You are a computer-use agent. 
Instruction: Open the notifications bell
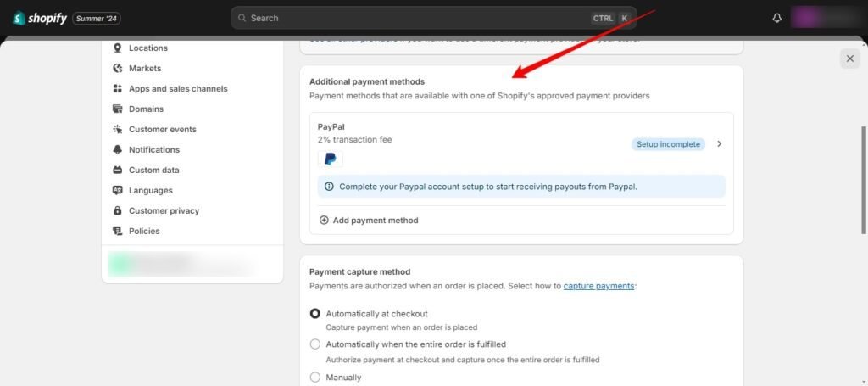776,19
